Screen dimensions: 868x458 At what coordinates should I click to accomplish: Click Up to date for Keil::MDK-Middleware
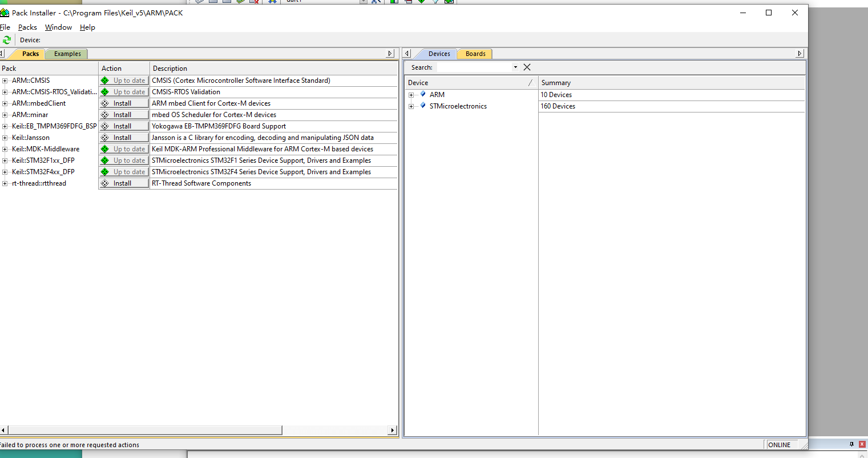(x=124, y=149)
